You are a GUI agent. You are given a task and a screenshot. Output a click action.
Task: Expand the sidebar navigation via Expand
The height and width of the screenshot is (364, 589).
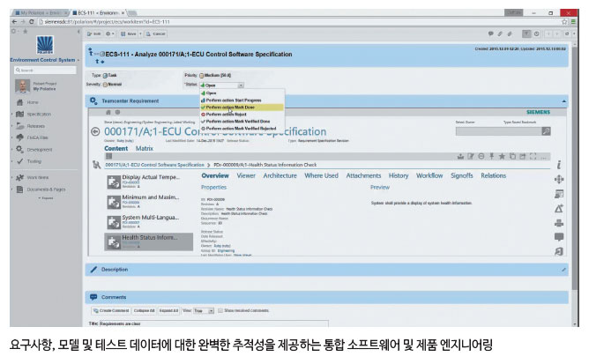coord(46,198)
